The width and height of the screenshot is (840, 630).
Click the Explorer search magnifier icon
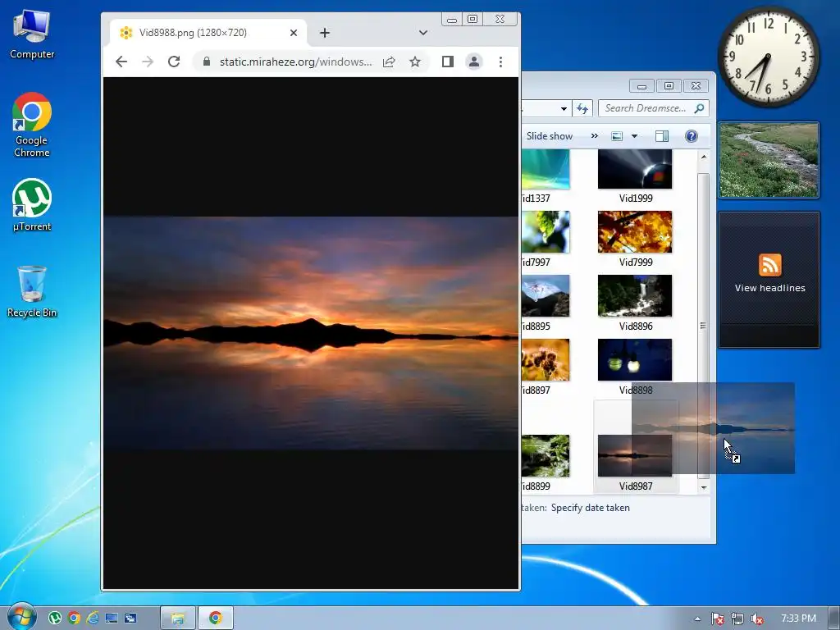coord(699,108)
